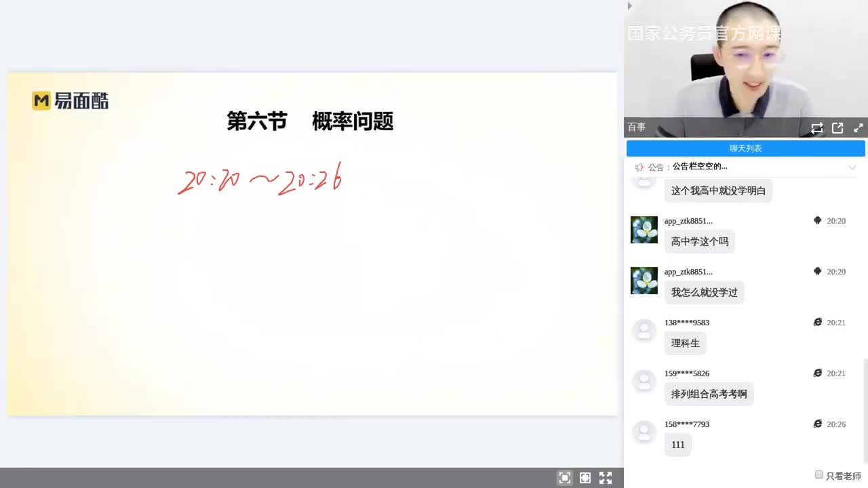
Task: Click chat message 这个我高中就没学明白
Action: pos(718,190)
